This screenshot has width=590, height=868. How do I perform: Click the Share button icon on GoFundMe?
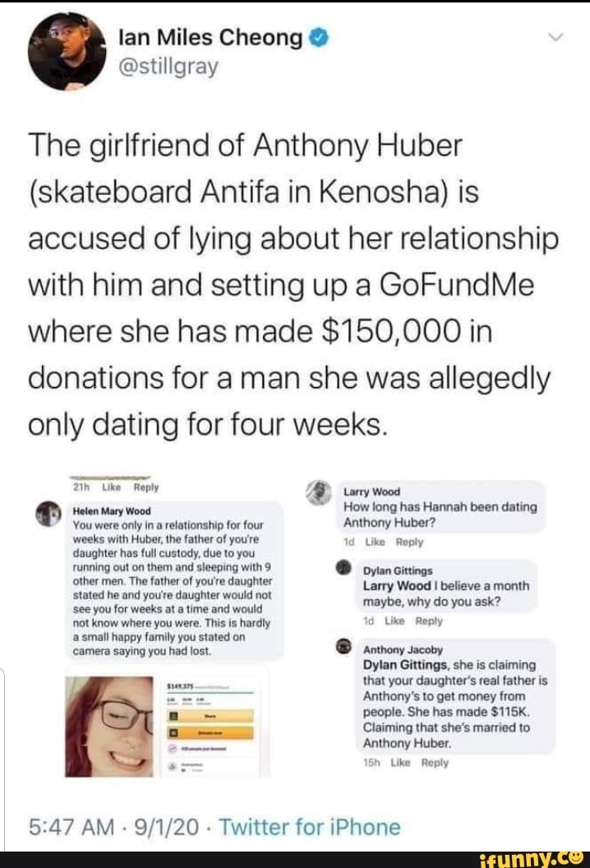pos(173,716)
